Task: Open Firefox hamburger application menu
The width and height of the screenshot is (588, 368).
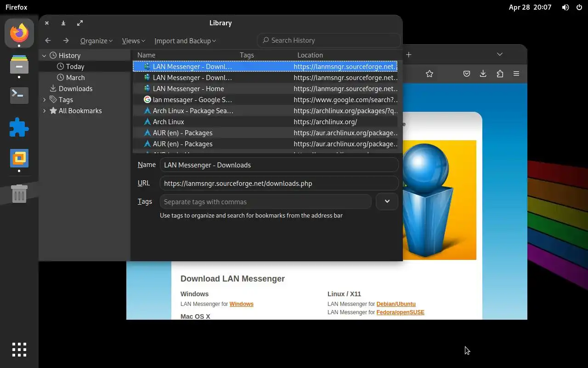Action: click(x=516, y=74)
